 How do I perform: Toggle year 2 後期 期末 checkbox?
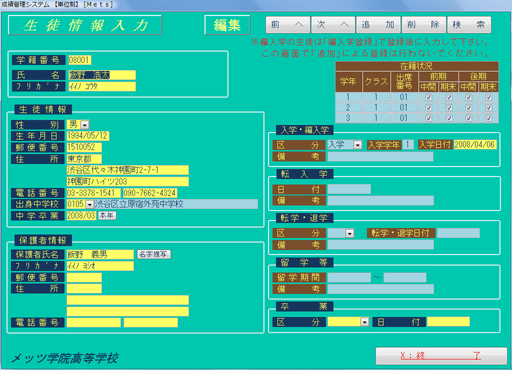[489, 108]
